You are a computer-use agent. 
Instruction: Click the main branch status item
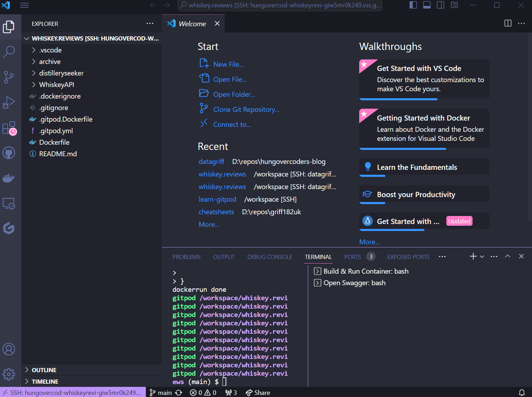coord(161,392)
